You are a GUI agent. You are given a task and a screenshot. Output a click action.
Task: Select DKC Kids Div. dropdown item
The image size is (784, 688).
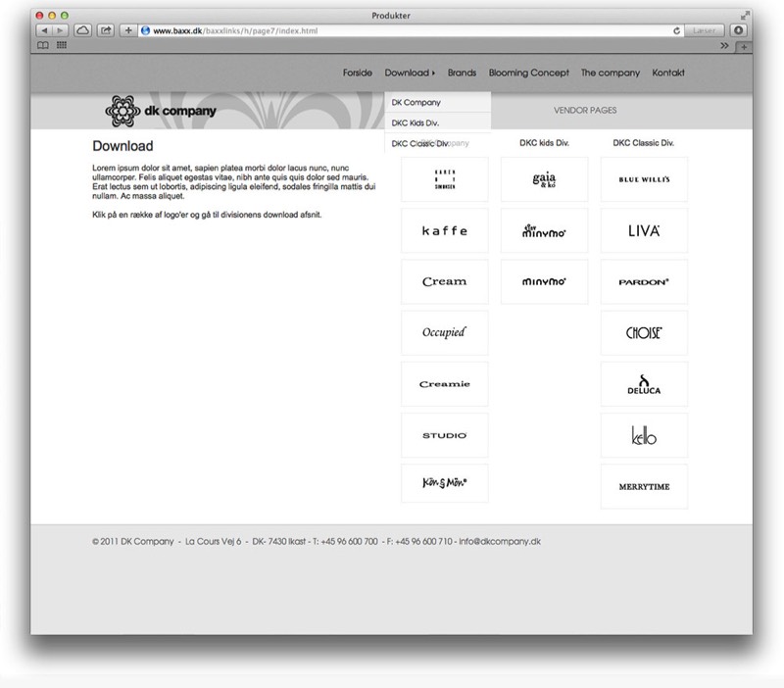click(437, 123)
